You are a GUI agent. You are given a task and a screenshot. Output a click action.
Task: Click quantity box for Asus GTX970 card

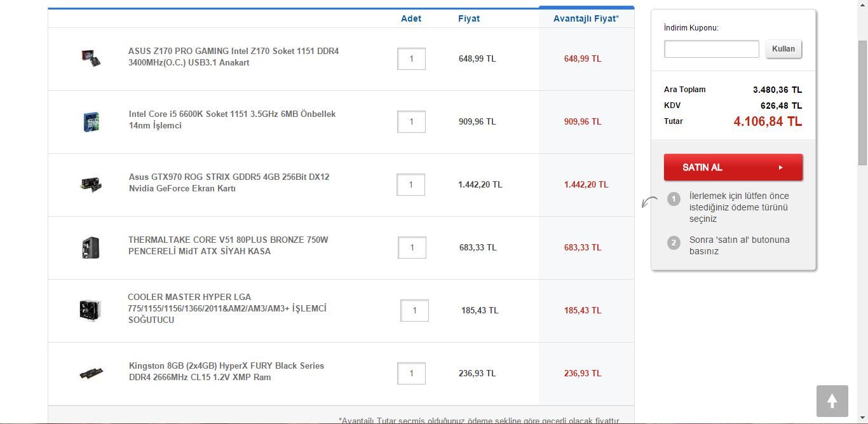pos(410,184)
